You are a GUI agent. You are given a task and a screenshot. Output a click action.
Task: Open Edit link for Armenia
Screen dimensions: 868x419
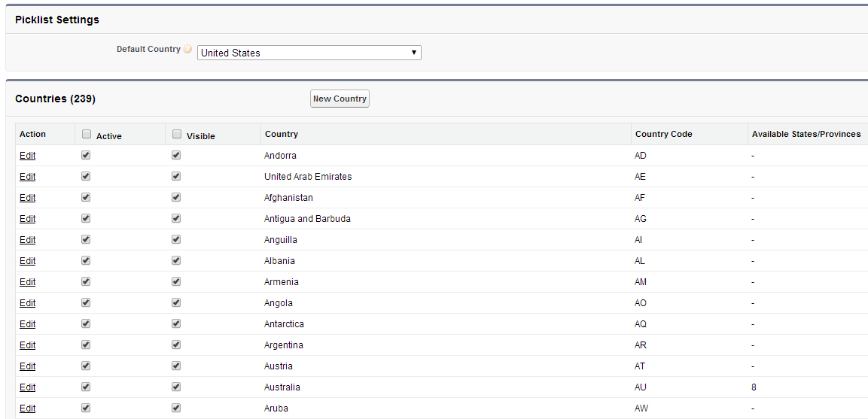[x=28, y=282]
